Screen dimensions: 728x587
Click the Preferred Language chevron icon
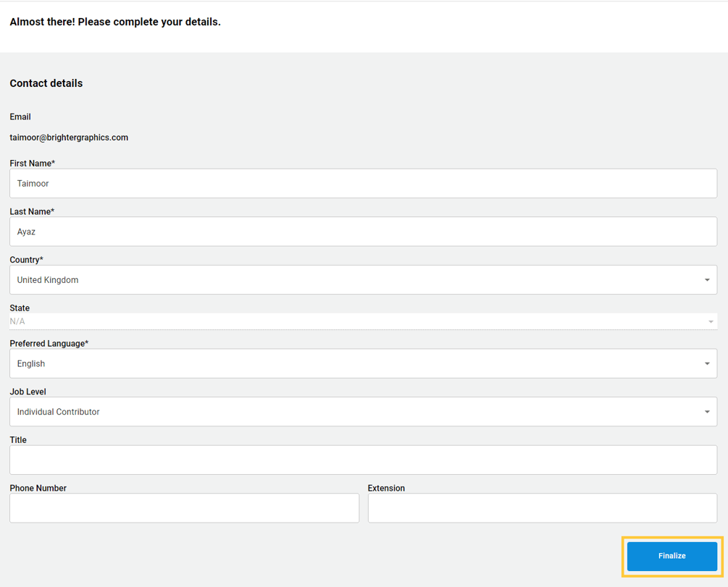pos(708,363)
